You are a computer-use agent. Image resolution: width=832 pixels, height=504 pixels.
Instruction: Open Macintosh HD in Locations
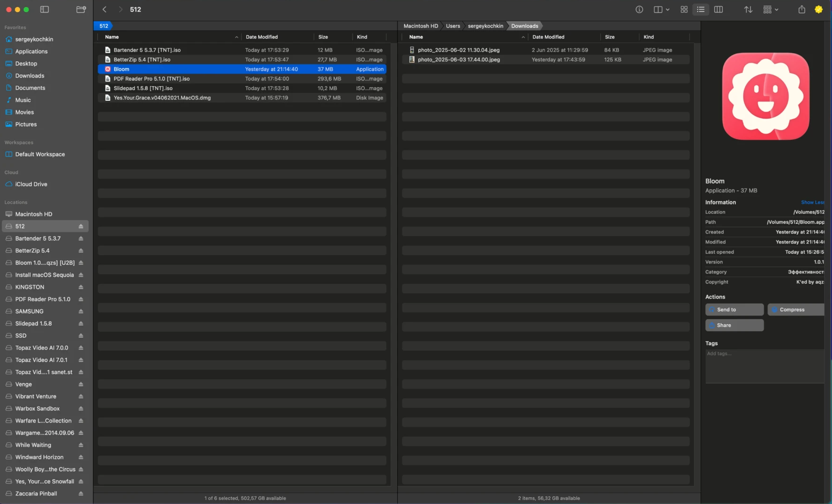point(45,214)
